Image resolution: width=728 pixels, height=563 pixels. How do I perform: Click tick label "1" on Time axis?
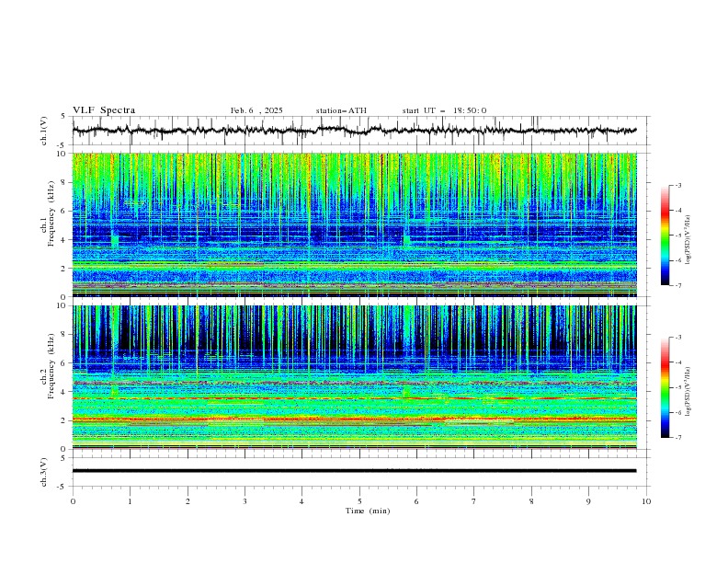pos(130,501)
